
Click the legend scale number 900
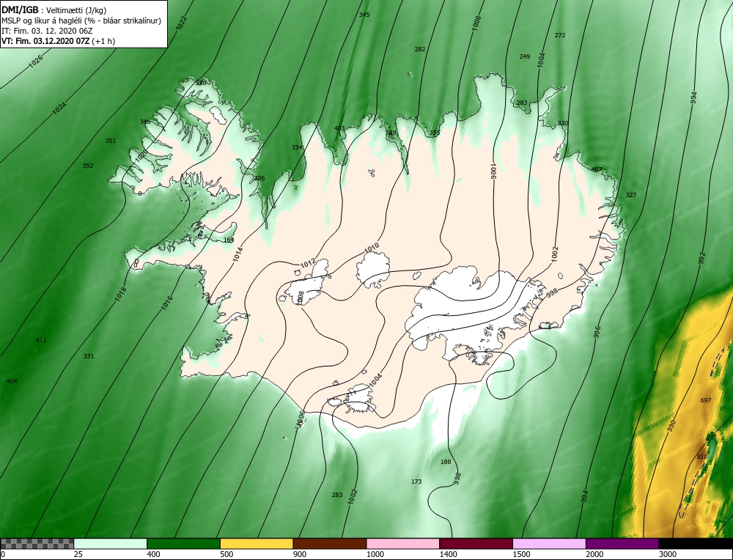[x=300, y=555]
